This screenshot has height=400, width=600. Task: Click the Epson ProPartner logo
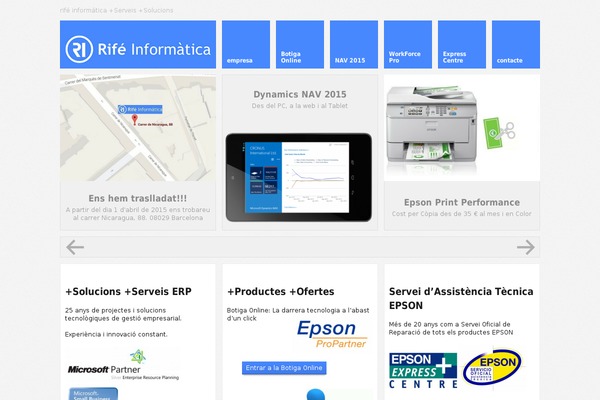pyautogui.click(x=332, y=334)
